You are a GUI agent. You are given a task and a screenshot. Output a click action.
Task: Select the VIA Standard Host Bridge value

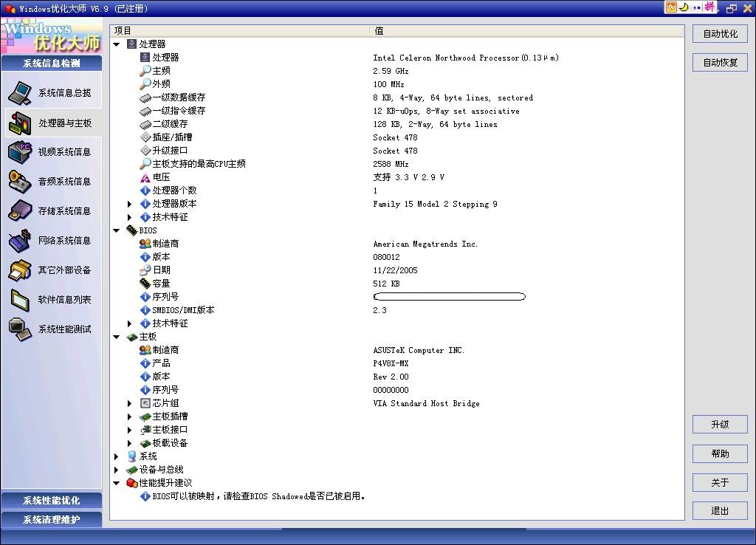click(x=426, y=403)
